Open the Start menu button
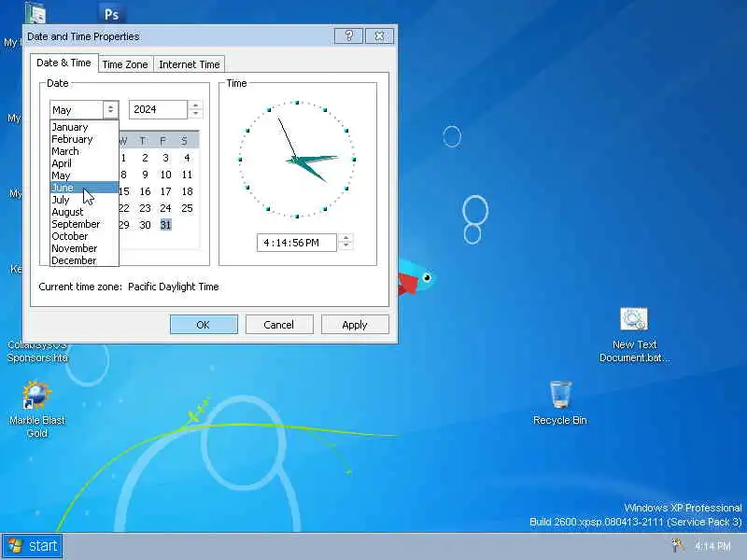The height and width of the screenshot is (560, 747). point(33,546)
